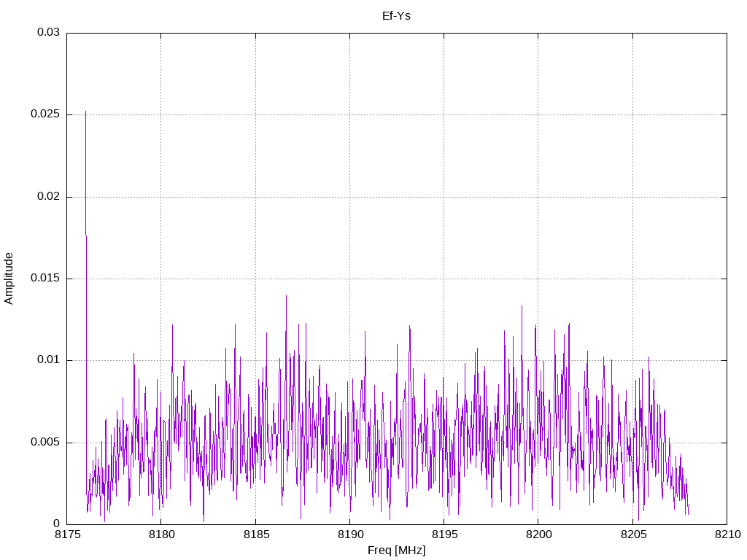Click the x-axis tick label 8200
This screenshot has width=747, height=560.
pos(539,534)
